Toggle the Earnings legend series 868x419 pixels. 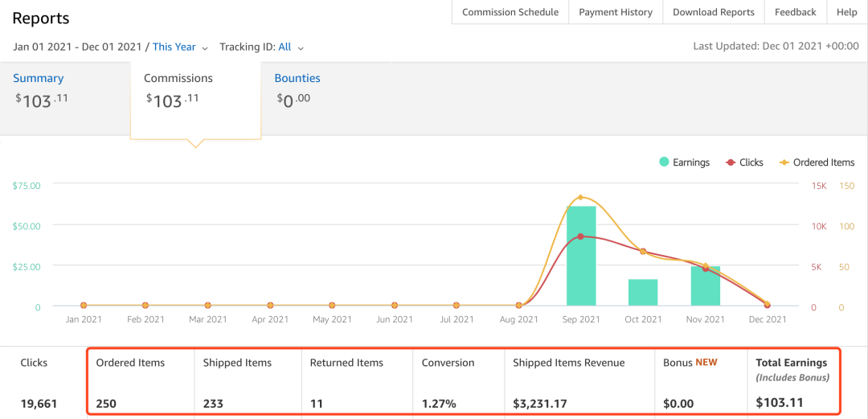click(x=684, y=162)
